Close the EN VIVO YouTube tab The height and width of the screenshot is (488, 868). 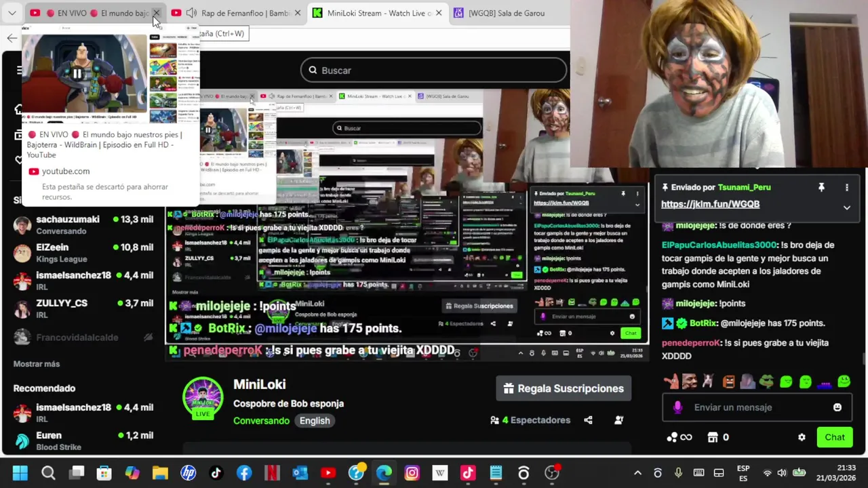[x=157, y=13]
